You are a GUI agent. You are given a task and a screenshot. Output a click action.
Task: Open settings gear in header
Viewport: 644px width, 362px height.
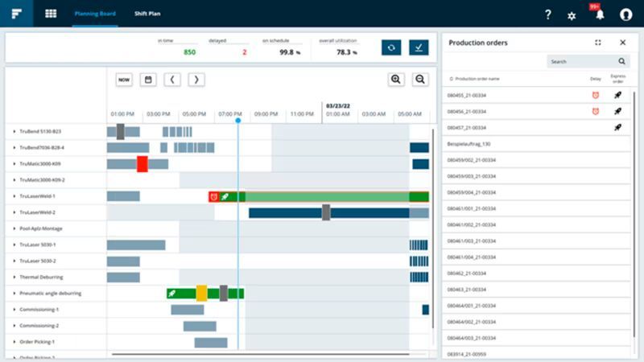tap(572, 16)
